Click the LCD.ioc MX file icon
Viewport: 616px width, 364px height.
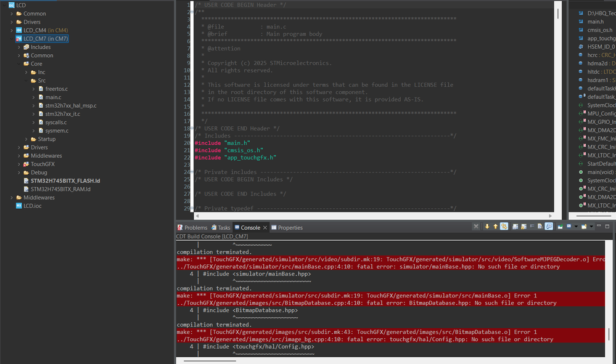(x=19, y=206)
